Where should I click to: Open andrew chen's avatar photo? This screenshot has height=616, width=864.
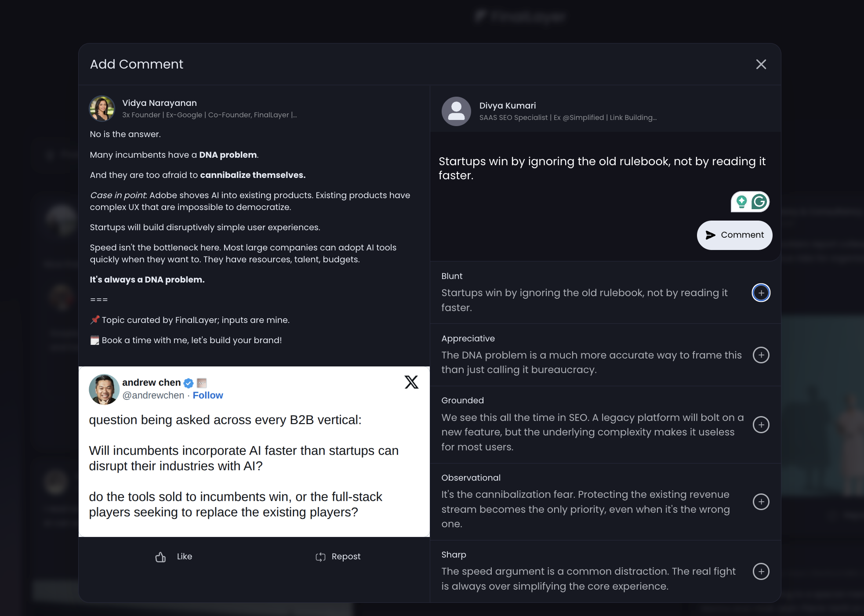[x=104, y=389]
